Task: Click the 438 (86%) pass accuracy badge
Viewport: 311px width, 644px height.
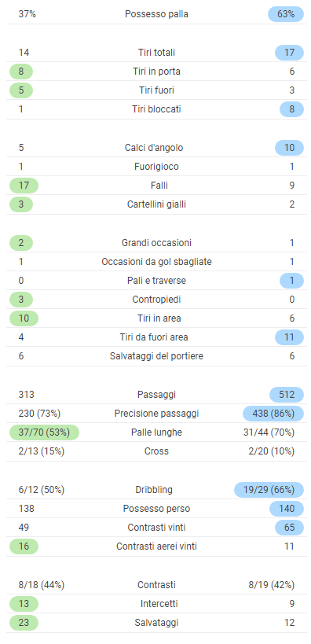Action: [273, 414]
